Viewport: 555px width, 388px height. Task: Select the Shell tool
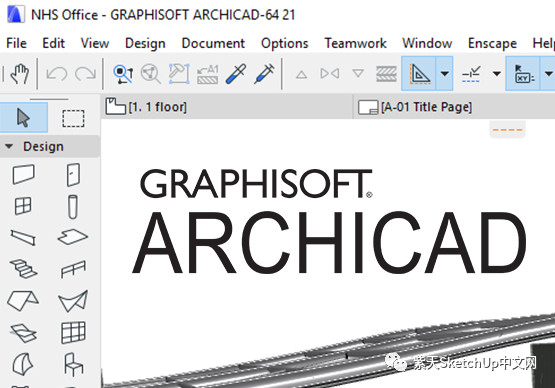73,301
